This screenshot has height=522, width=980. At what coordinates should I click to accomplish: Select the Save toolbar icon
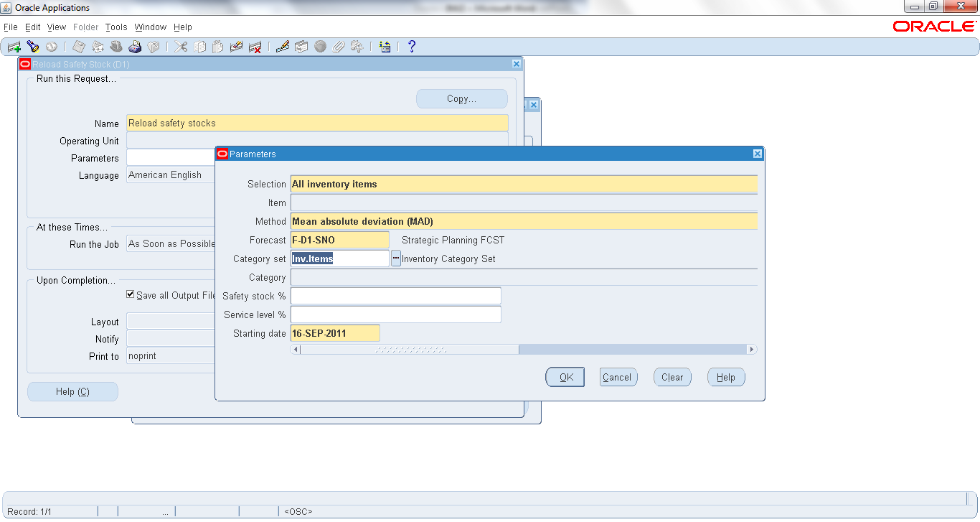click(78, 46)
